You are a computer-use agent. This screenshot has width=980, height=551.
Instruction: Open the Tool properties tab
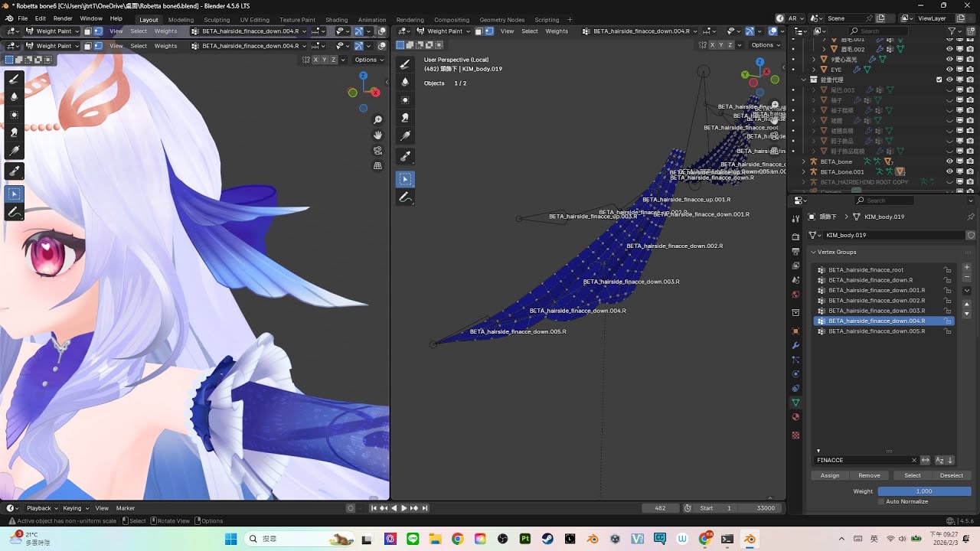(795, 218)
